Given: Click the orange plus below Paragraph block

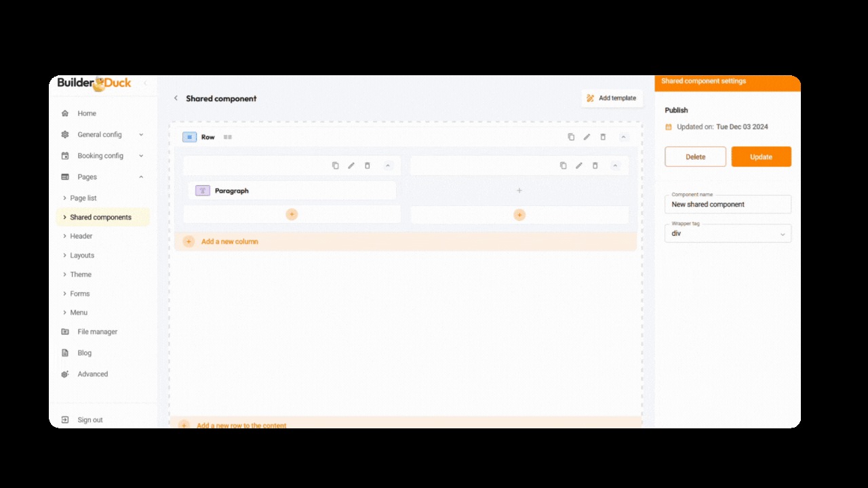Looking at the screenshot, I should (x=292, y=214).
